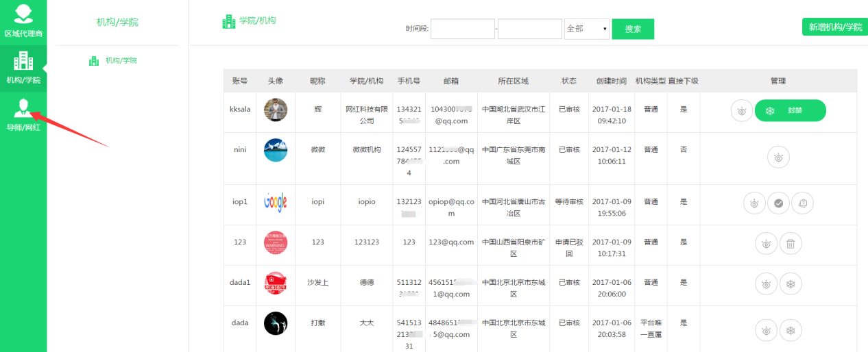This screenshot has width=868, height=352.
Task: Approve iop1 with the checkmark icon
Action: coord(778,203)
